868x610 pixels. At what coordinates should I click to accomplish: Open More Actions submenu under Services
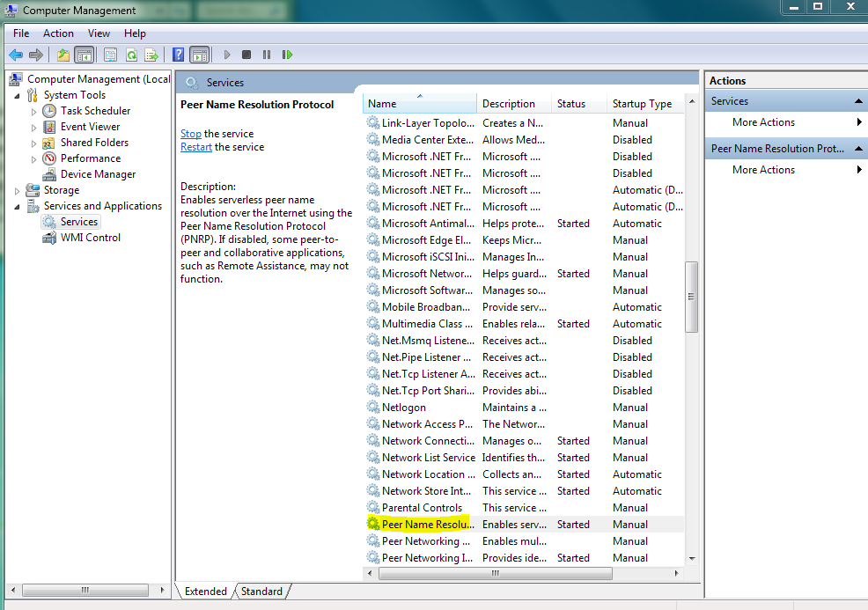pos(763,122)
